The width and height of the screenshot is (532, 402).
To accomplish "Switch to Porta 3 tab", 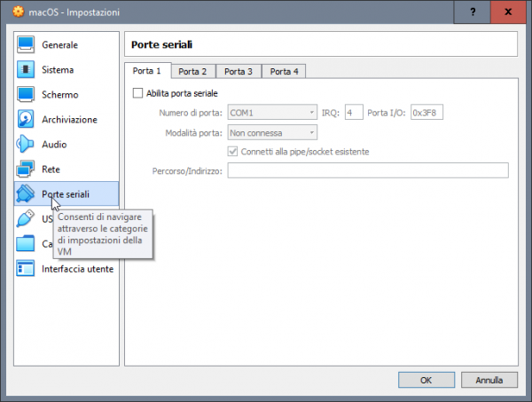I will pos(239,71).
